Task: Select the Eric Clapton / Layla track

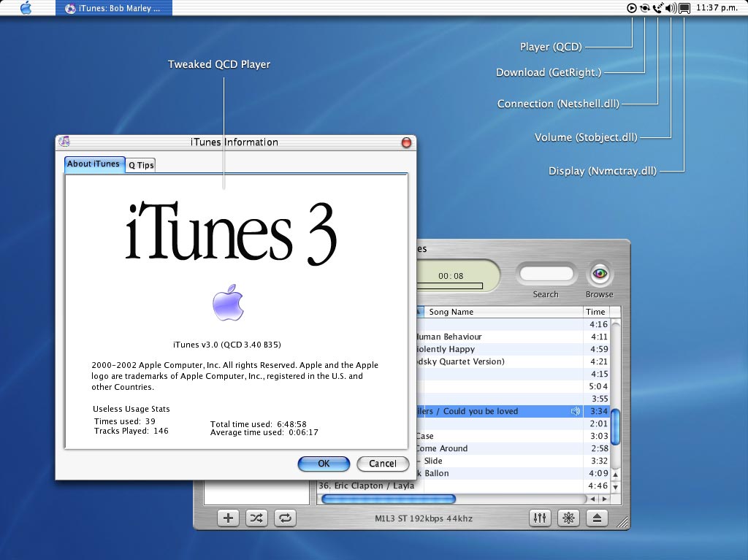Action: (463, 486)
